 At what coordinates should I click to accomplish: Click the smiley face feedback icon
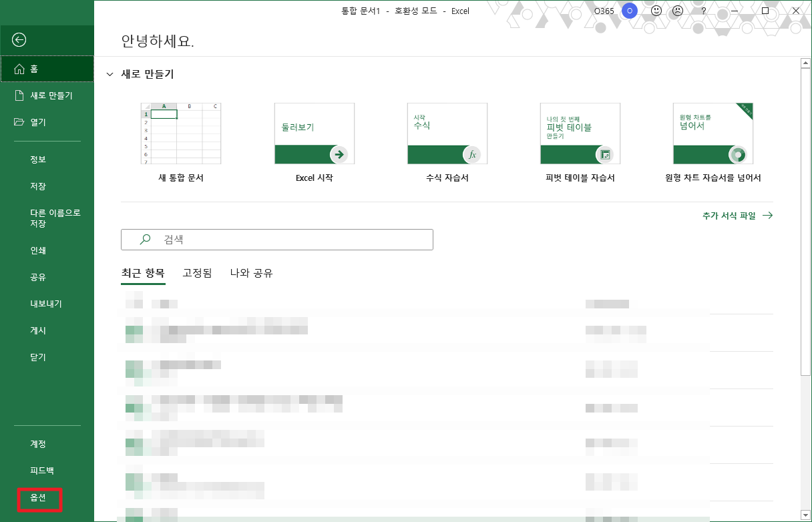[x=656, y=11]
